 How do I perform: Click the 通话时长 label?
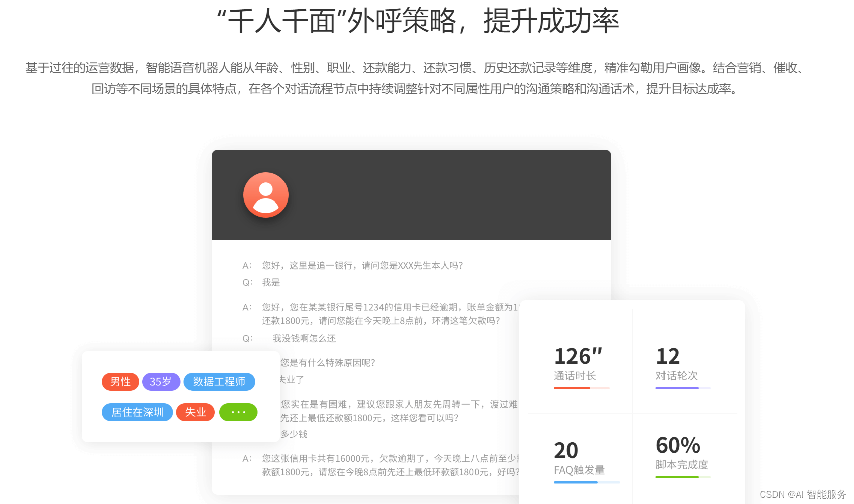[575, 376]
